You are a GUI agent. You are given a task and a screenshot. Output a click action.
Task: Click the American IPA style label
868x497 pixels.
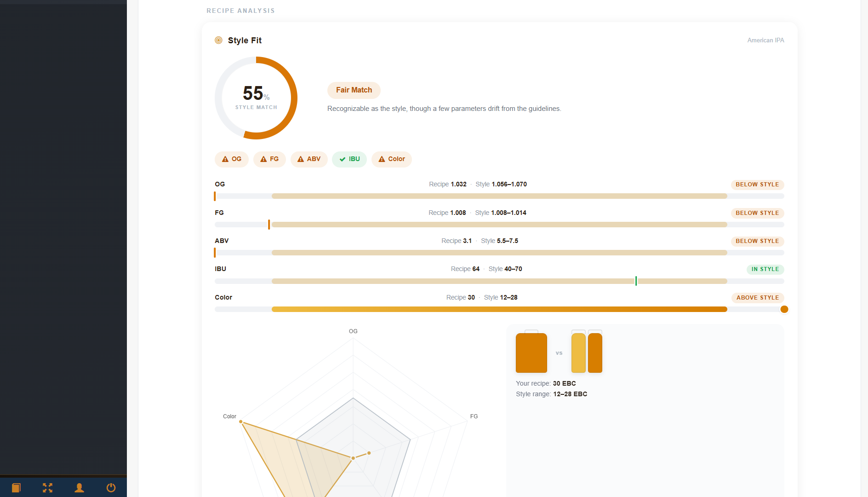765,40
